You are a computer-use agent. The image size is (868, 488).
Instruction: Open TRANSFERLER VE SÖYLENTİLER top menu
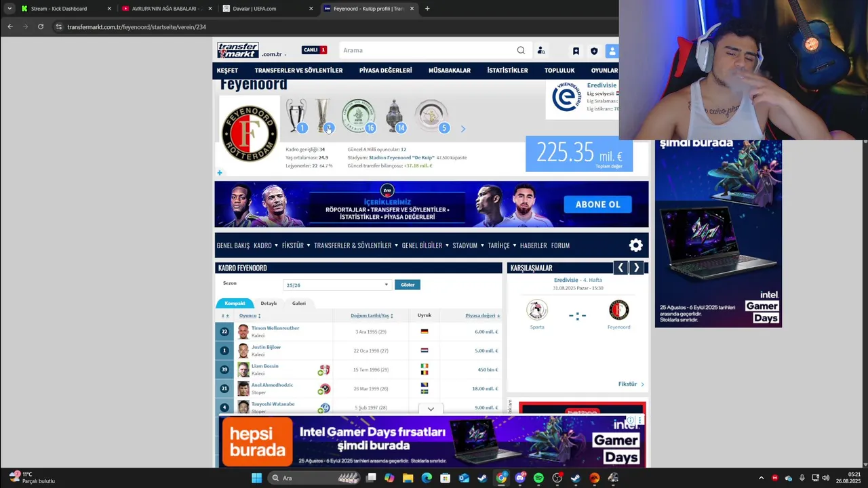coord(298,70)
